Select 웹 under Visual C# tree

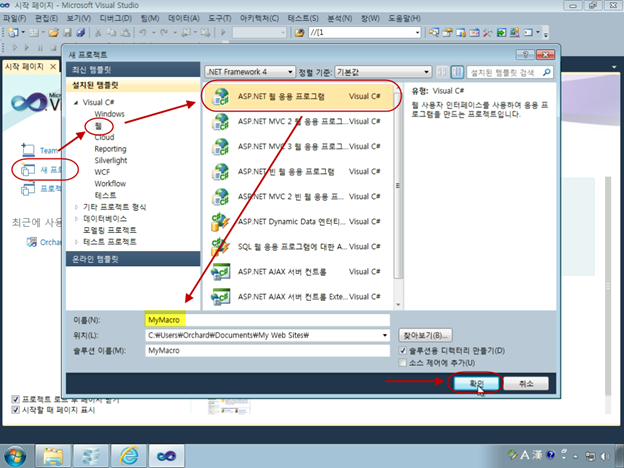[x=98, y=126]
